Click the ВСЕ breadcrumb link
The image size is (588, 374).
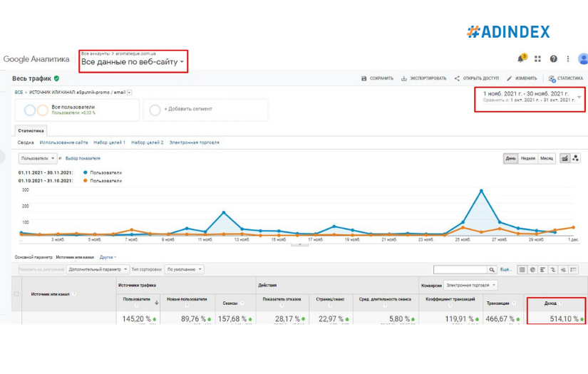pos(19,92)
